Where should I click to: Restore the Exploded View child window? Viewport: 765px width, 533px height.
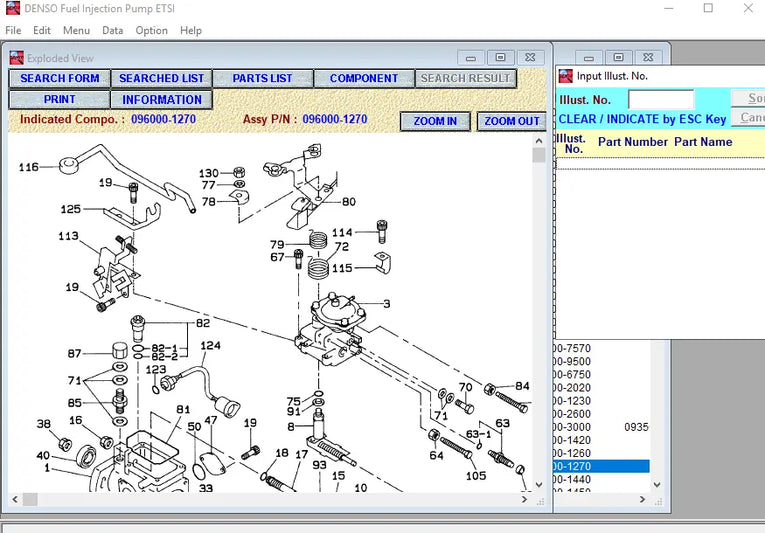point(500,58)
